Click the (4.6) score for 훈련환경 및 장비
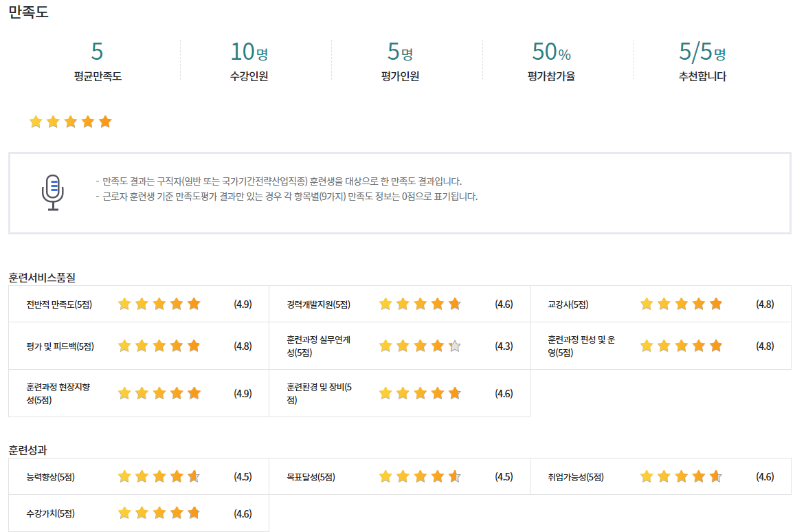Viewport: 795px width, 532px height. click(x=504, y=394)
